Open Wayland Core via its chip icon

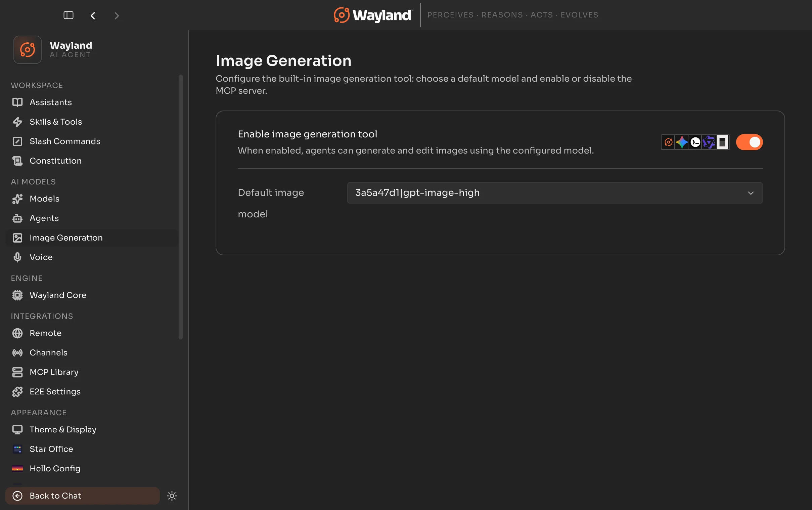click(17, 295)
